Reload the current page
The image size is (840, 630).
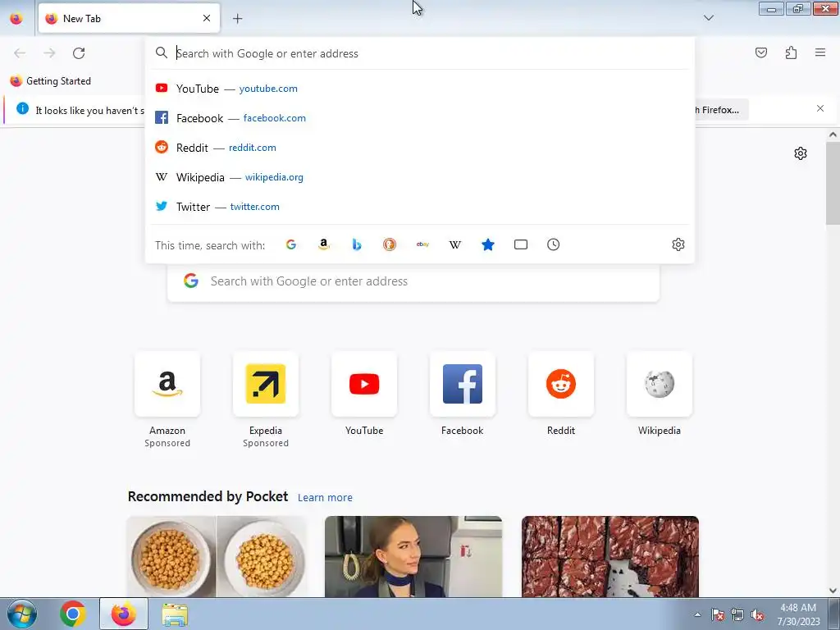(79, 53)
